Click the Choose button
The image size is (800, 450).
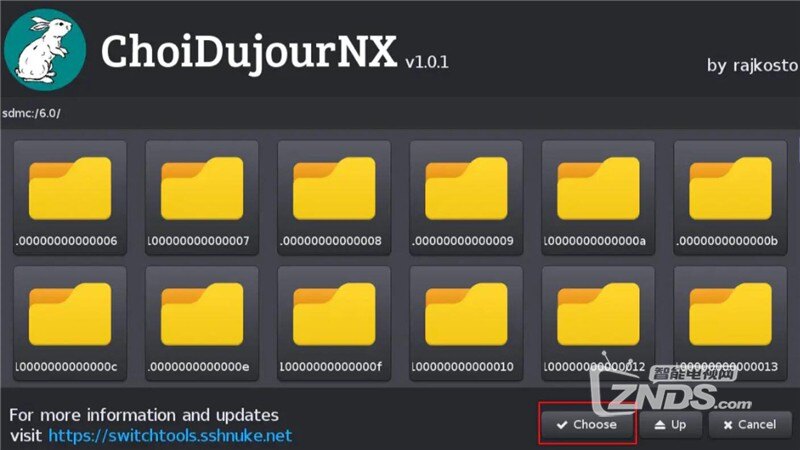(587, 424)
